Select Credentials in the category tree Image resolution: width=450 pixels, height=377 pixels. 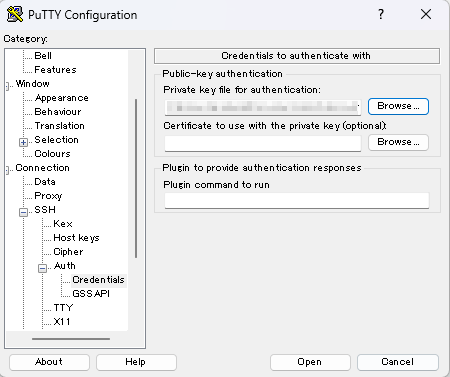[98, 280]
